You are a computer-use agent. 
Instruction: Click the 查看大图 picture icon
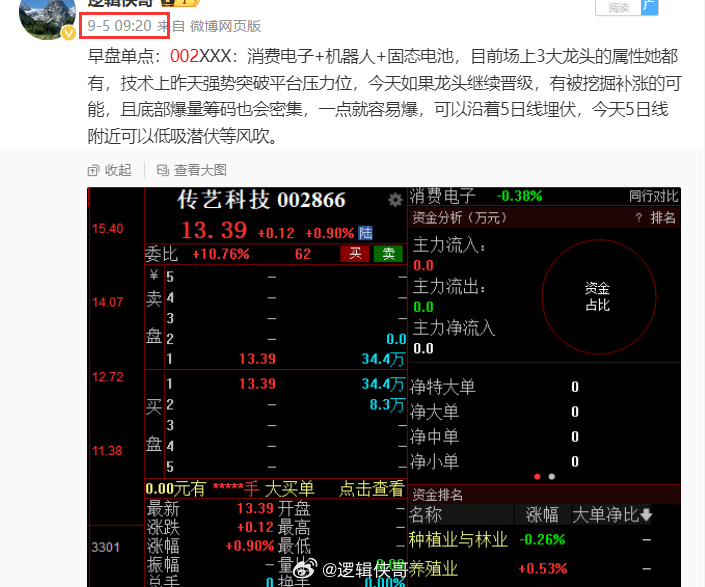pos(162,170)
